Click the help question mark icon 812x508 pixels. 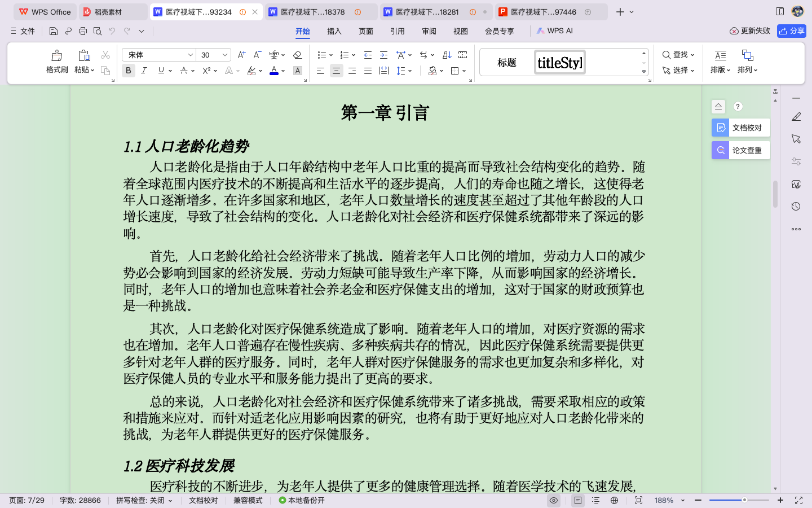(738, 106)
